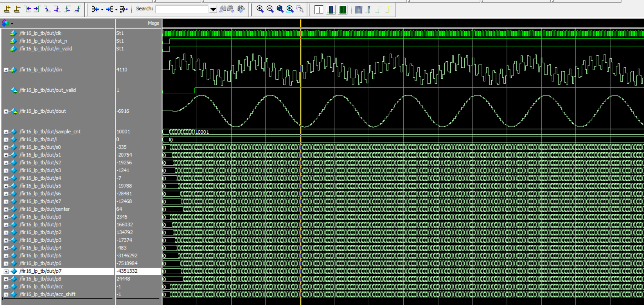644x305 pixels.
Task: Expand the /fir16_lp_tb/dut/i signal
Action: 6,140
